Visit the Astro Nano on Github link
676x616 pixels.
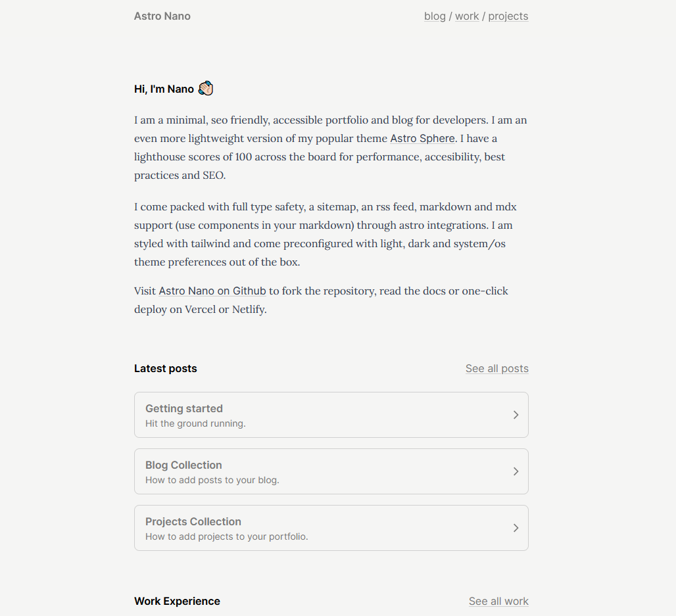(x=212, y=291)
